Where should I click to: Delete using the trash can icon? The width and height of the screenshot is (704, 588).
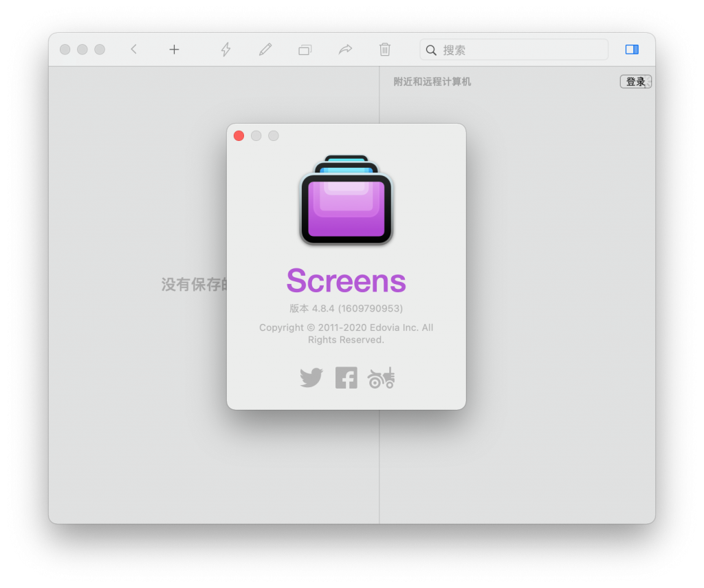tap(385, 50)
